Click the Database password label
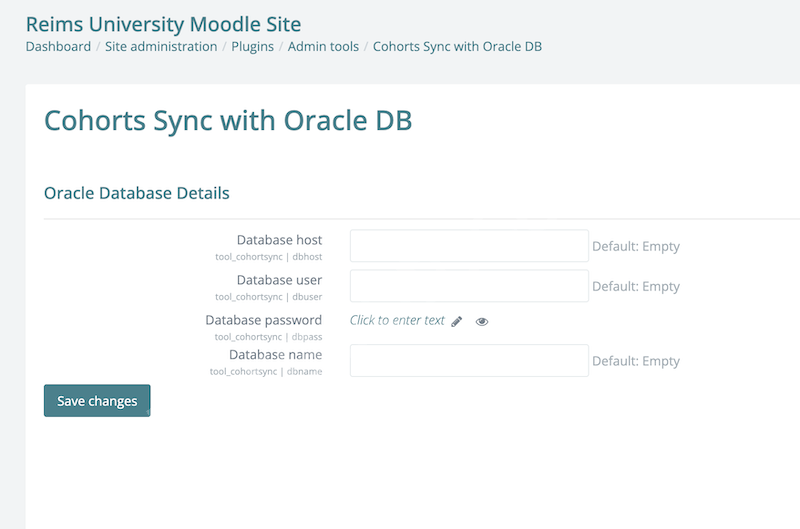This screenshot has width=800, height=529. pos(263,320)
